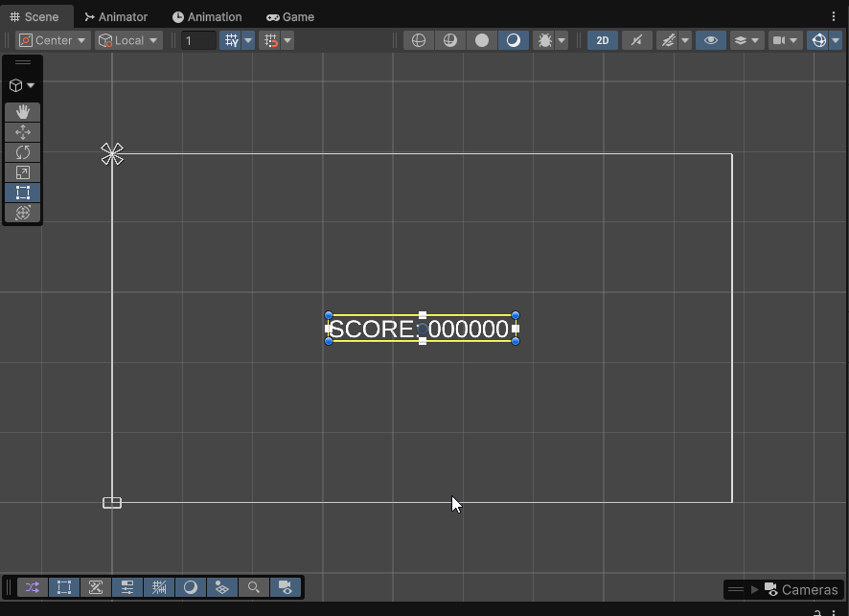
Task: Open grid visibility options dropdown arrow
Action: pyautogui.click(x=248, y=40)
